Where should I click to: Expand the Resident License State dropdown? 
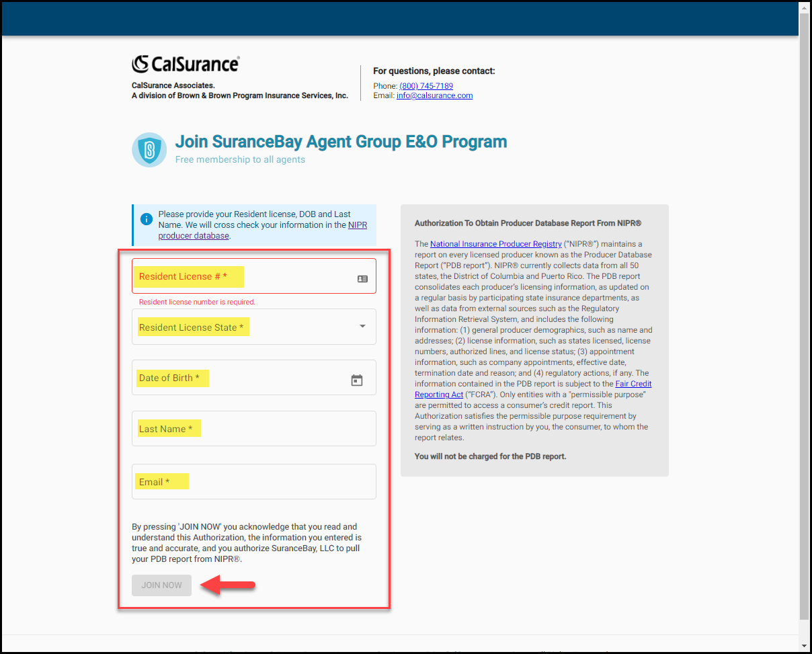(x=362, y=327)
